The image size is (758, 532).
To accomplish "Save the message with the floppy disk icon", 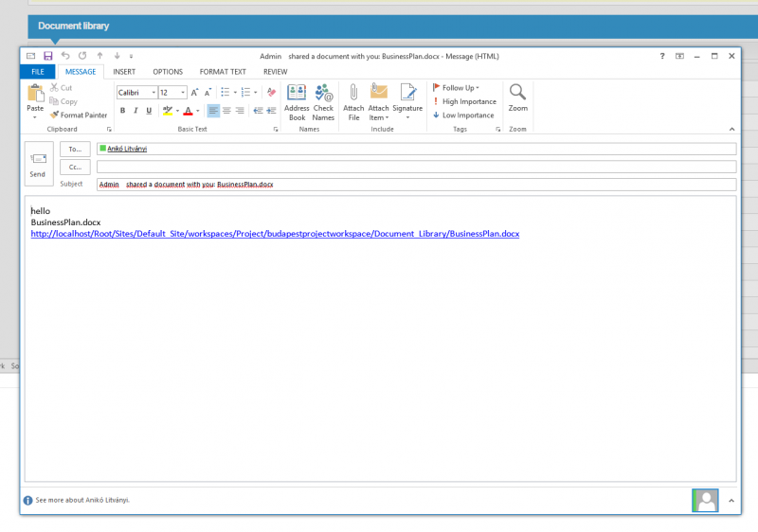I will click(x=48, y=56).
